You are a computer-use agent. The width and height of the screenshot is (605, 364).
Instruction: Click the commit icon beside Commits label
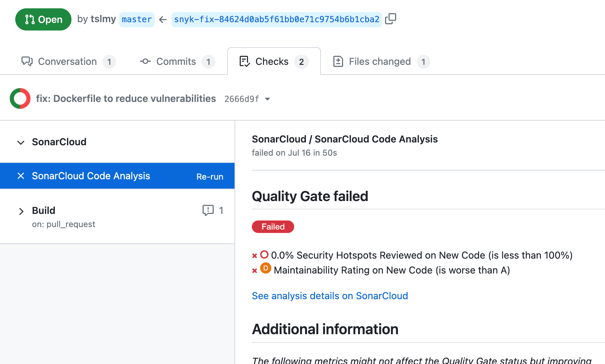pyautogui.click(x=145, y=61)
